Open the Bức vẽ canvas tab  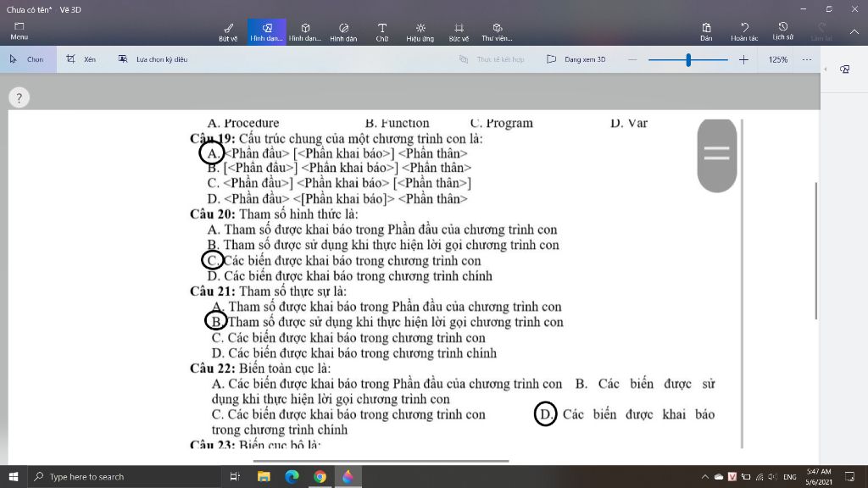459,32
